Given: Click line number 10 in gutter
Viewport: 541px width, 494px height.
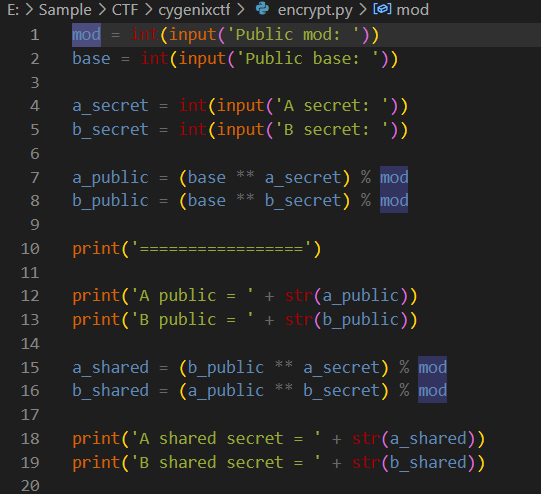Looking at the screenshot, I should (x=30, y=249).
